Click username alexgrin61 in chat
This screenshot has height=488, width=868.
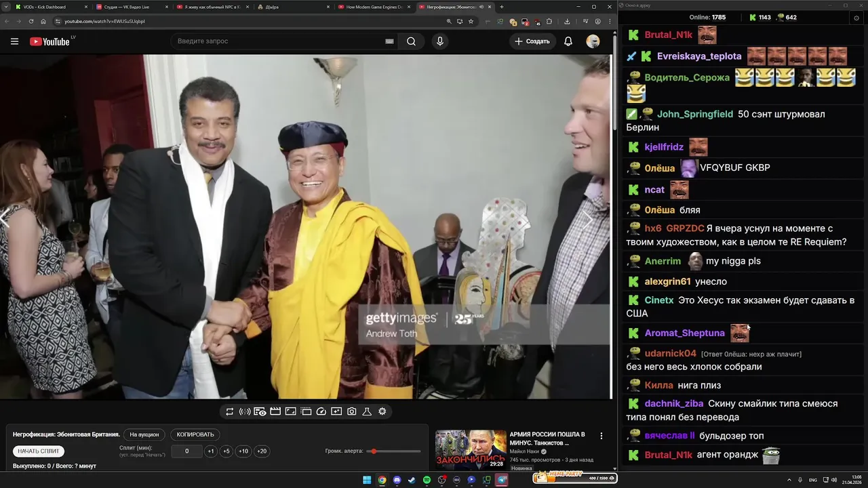[x=668, y=281]
